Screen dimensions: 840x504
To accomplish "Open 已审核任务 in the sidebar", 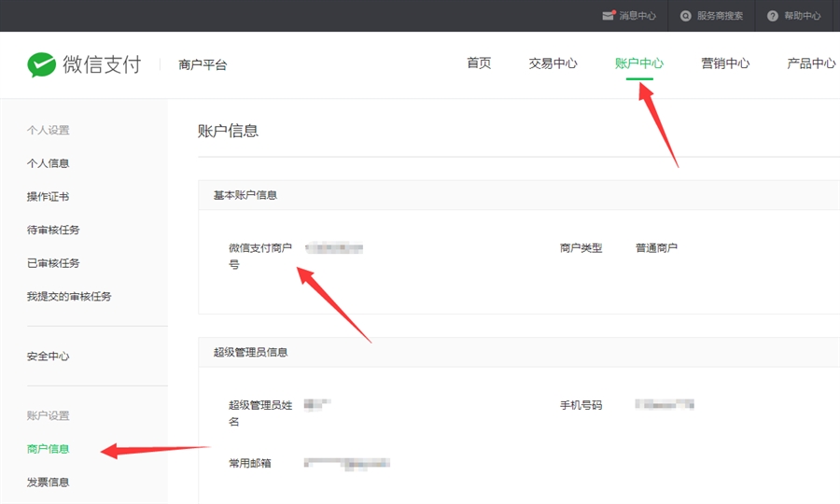I will pos(53,263).
